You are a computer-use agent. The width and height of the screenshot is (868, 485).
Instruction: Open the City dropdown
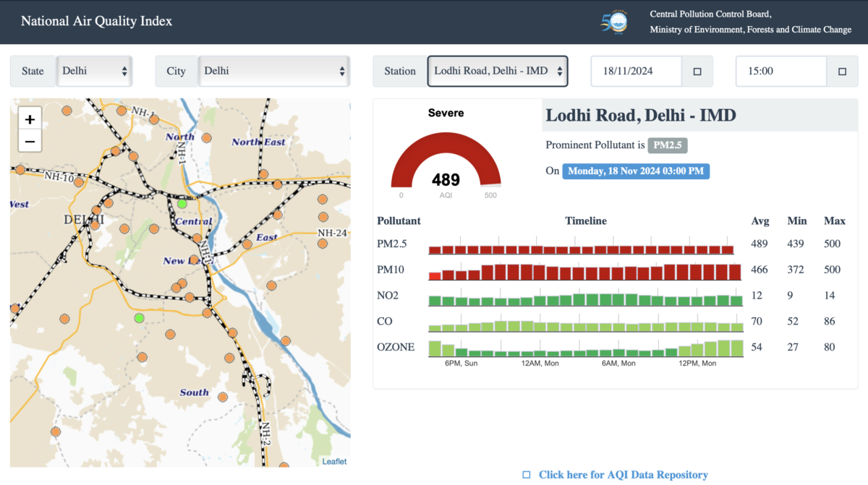tap(274, 71)
